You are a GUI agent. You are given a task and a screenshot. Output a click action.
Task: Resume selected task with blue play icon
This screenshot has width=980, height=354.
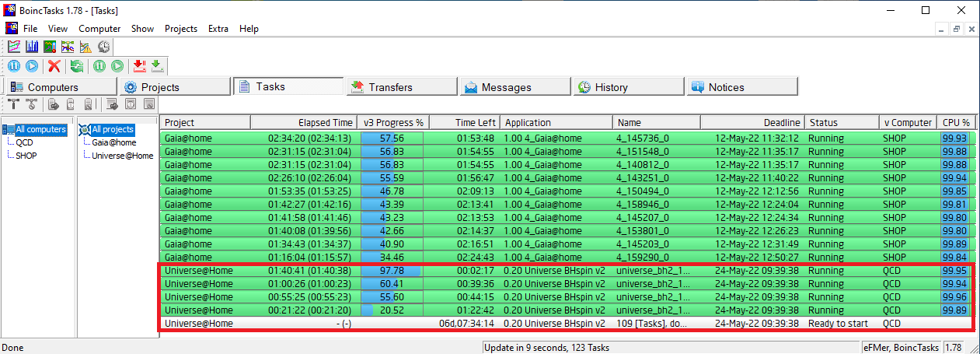click(32, 67)
